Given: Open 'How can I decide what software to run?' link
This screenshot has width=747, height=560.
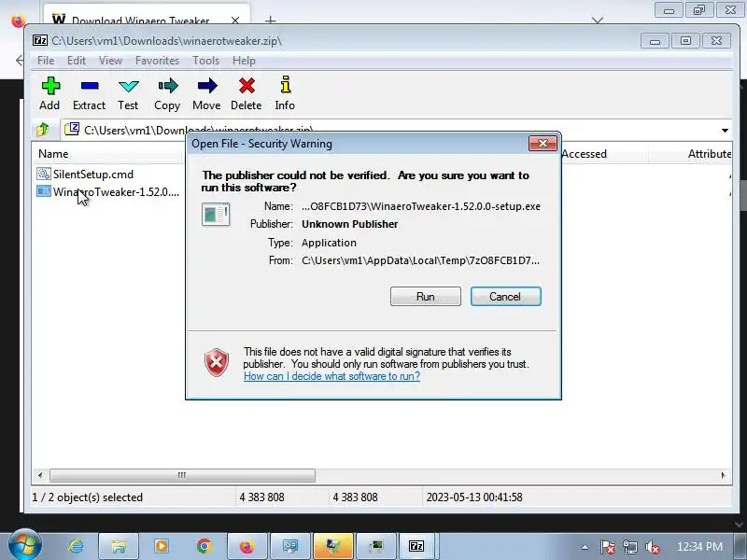Looking at the screenshot, I should click(331, 376).
